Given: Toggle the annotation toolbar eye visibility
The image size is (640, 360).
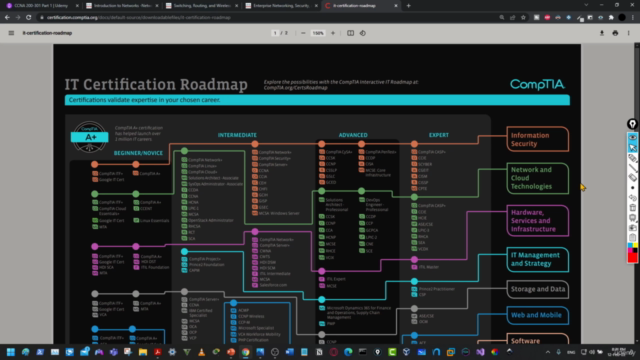Looking at the screenshot, I should (x=632, y=138).
